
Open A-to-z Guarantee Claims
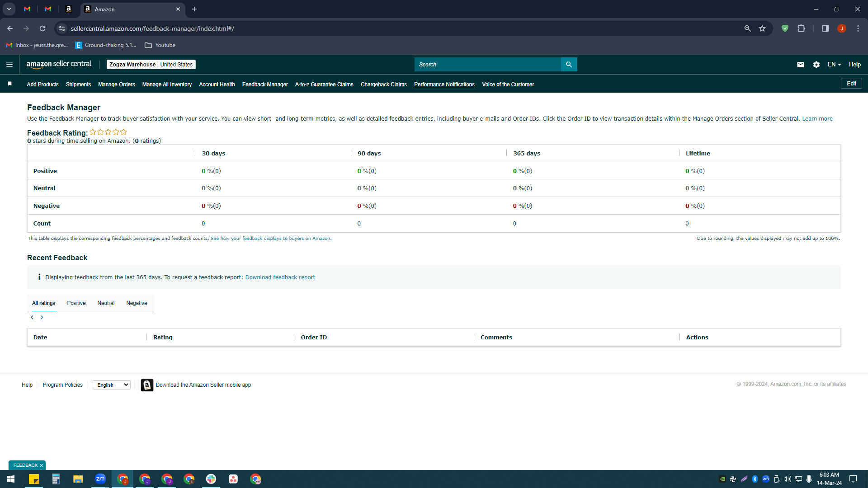click(x=324, y=84)
